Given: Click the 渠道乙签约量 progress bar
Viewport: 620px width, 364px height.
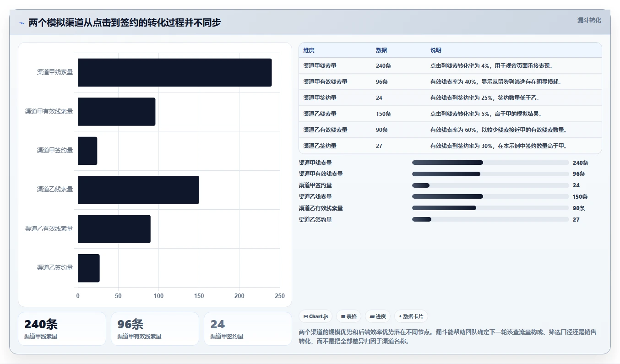Looking at the screenshot, I should tap(490, 220).
